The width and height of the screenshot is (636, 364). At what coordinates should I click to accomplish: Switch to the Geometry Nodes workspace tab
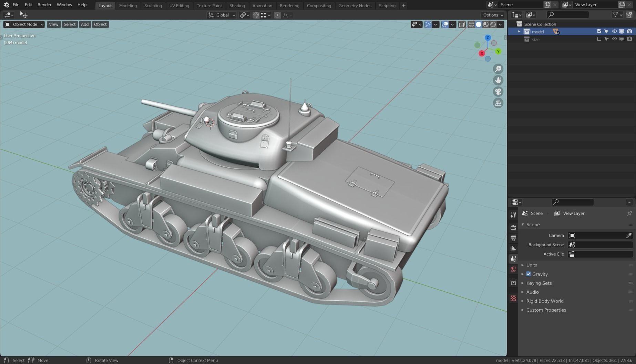coord(355,6)
